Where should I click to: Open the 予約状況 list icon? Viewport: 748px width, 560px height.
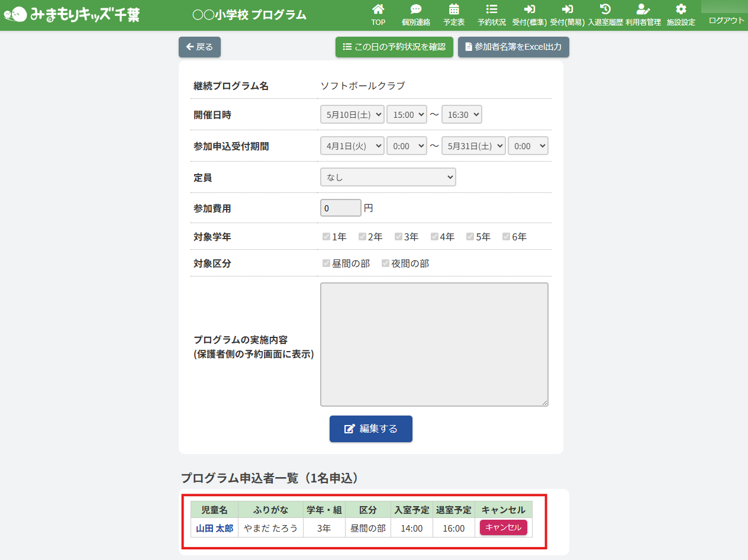tap(491, 9)
